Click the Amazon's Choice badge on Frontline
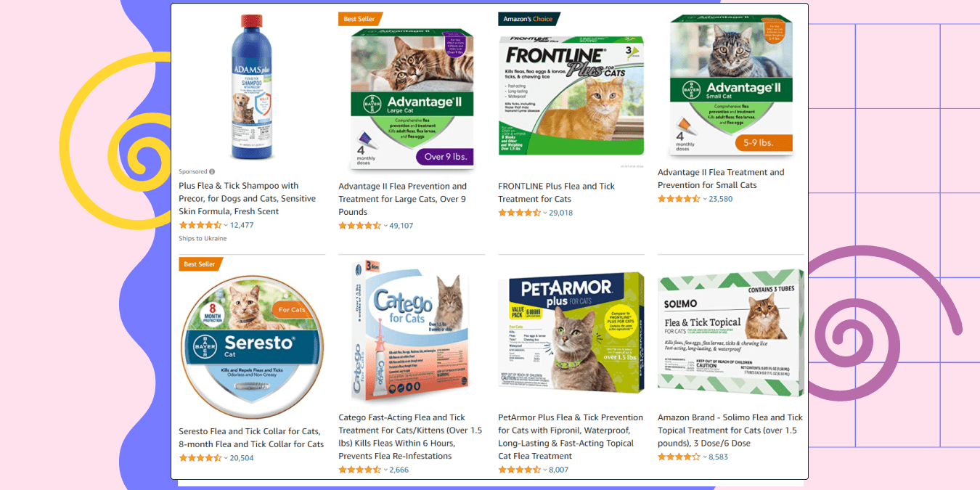980x490 pixels. coord(528,19)
